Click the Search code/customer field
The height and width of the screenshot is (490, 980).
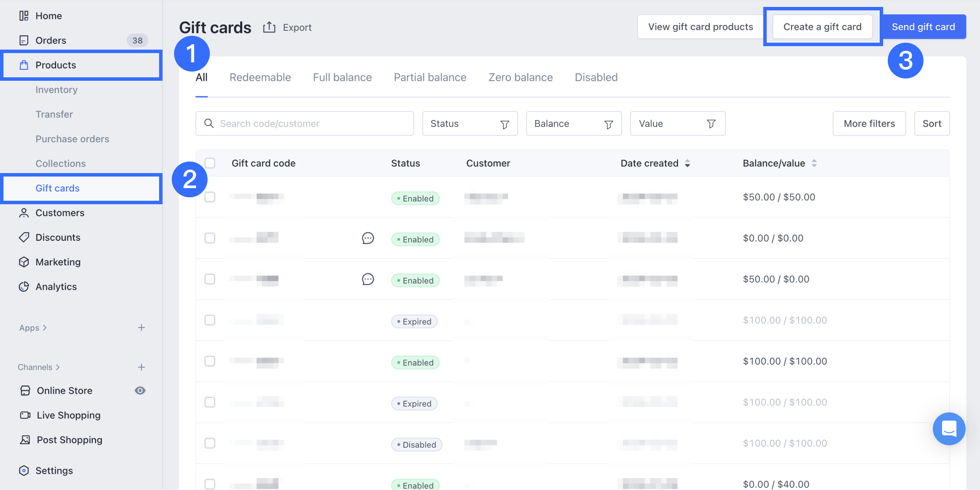(304, 123)
